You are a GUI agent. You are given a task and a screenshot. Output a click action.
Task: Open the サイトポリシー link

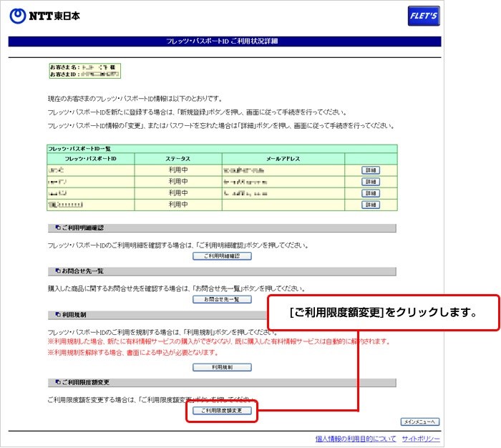point(421,438)
